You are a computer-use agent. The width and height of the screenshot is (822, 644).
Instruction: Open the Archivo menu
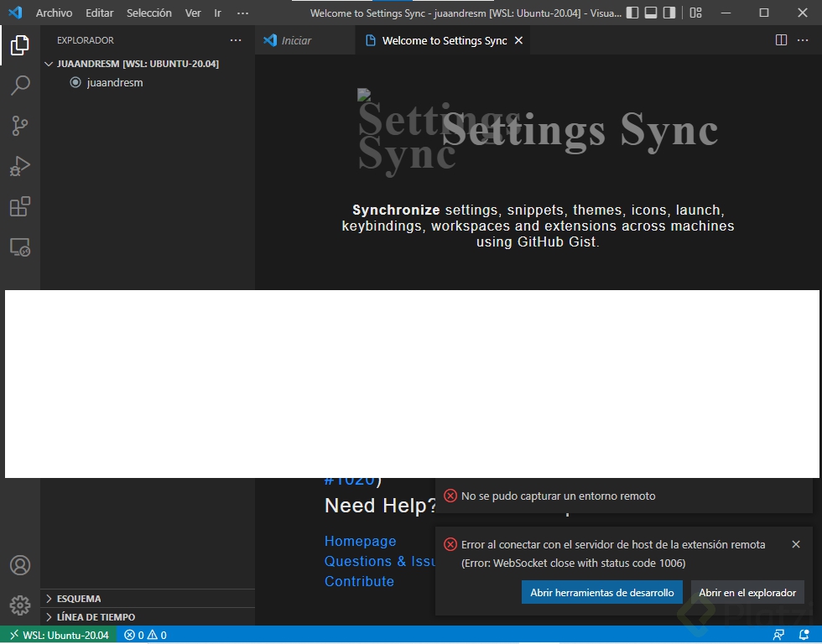(54, 13)
